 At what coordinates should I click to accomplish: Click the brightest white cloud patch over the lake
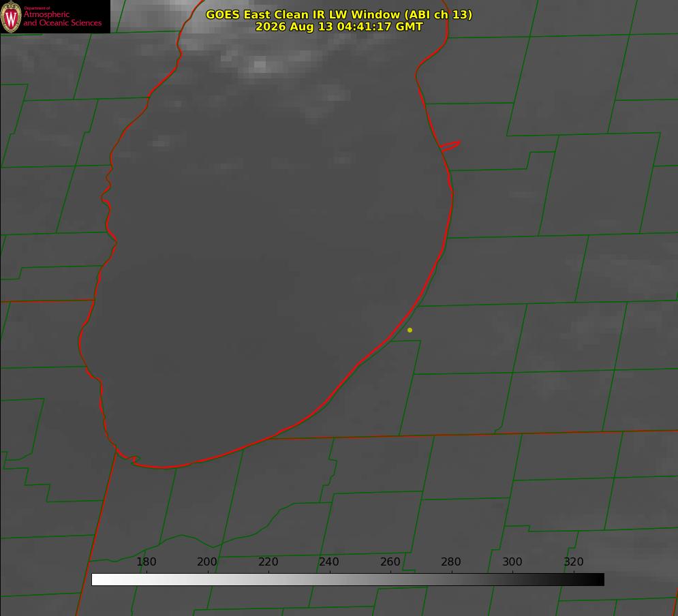260,66
